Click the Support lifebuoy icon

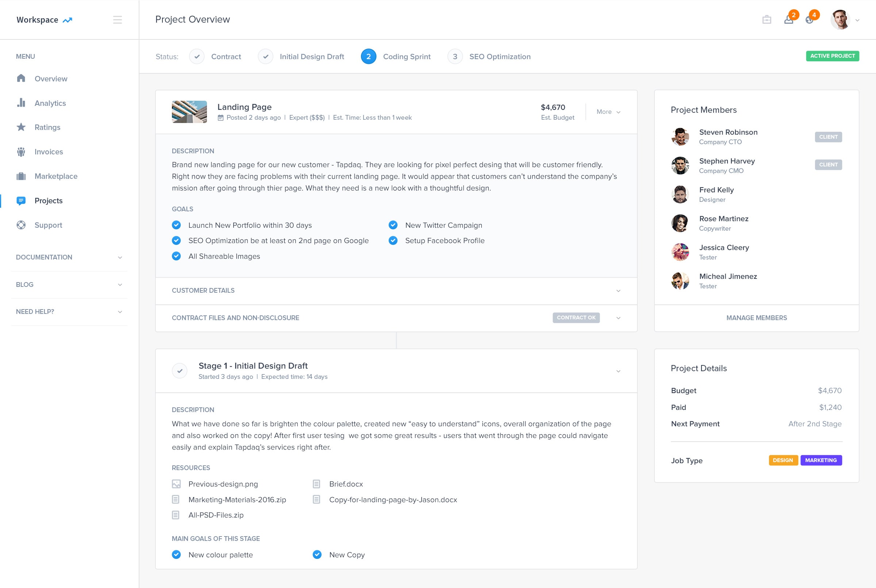[21, 225]
